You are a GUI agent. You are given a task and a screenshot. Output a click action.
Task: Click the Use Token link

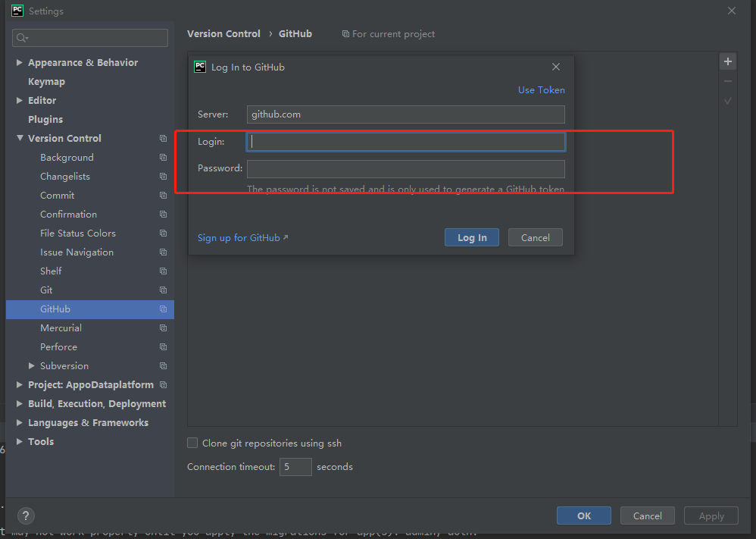(541, 89)
